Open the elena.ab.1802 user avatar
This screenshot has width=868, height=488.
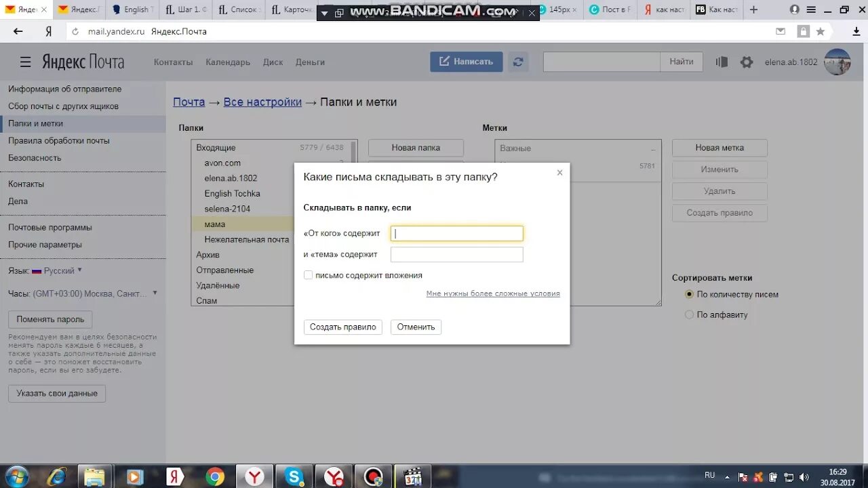(x=837, y=62)
